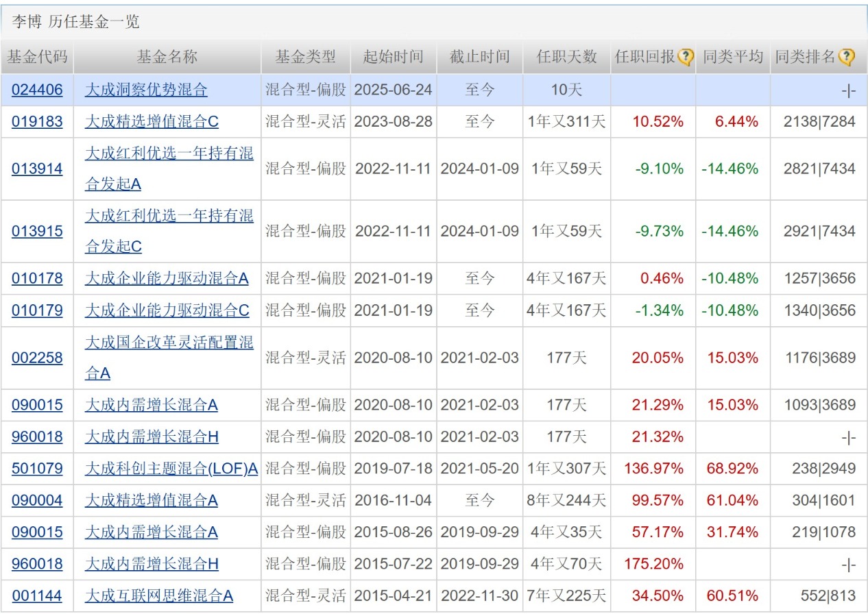Select the 238|2949 ranking cell

pyautogui.click(x=819, y=469)
